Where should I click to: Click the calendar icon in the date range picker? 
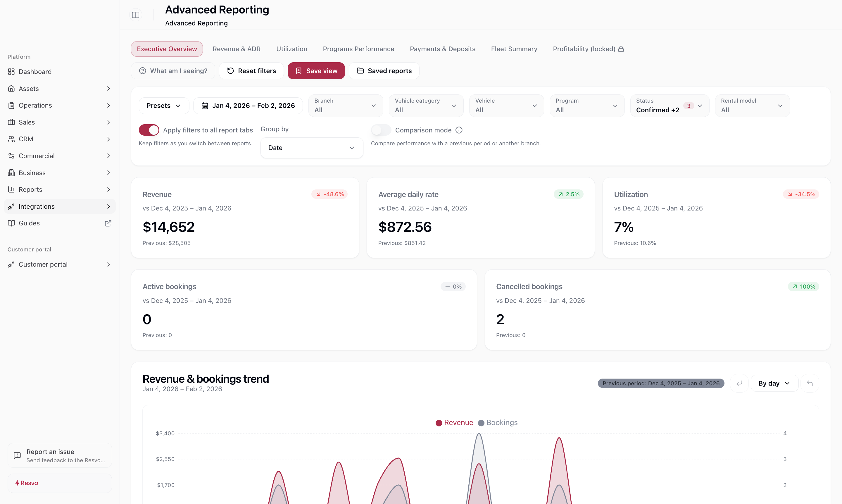click(x=205, y=106)
